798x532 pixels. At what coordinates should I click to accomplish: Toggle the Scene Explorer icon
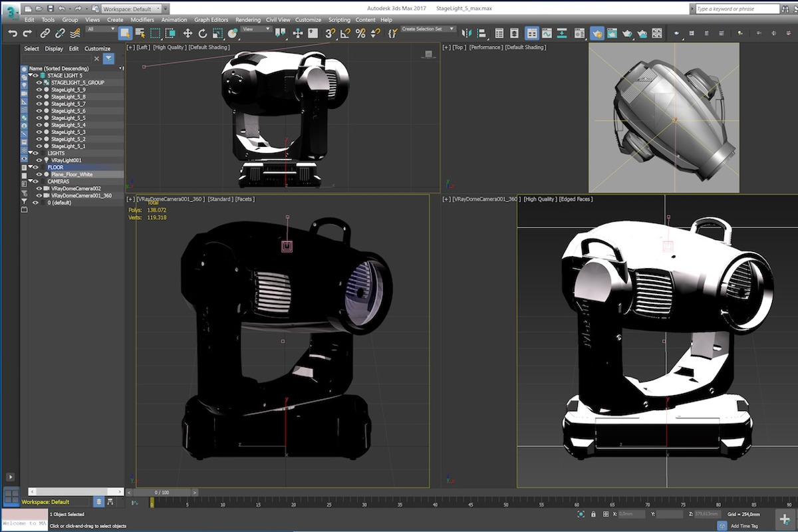499,33
